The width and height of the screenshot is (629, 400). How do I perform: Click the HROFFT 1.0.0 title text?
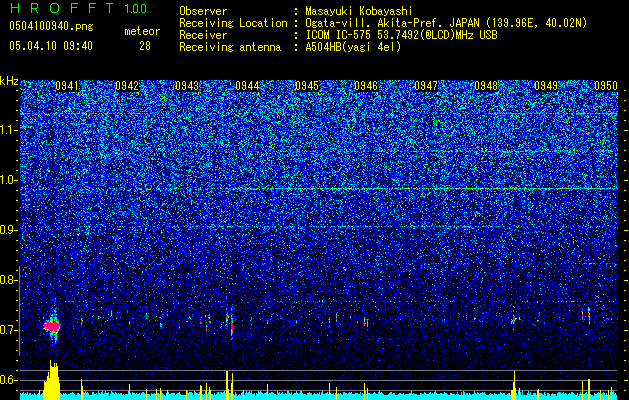(78, 8)
